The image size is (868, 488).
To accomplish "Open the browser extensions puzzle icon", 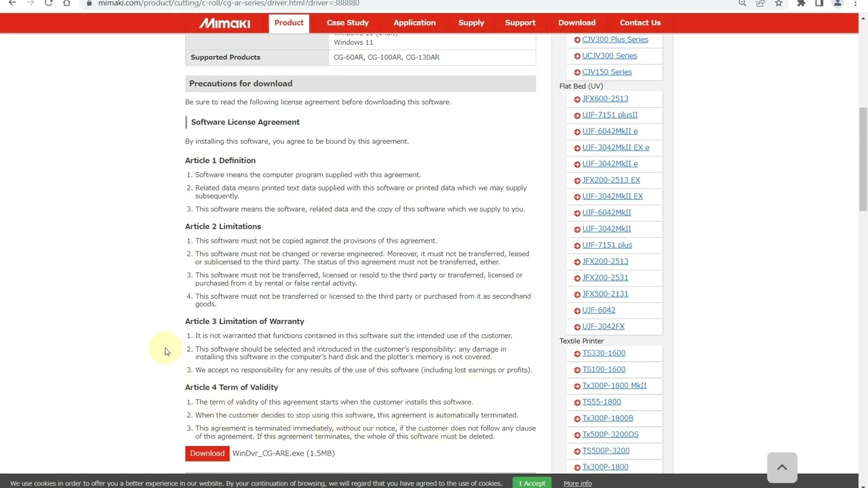I will pos(801,3).
